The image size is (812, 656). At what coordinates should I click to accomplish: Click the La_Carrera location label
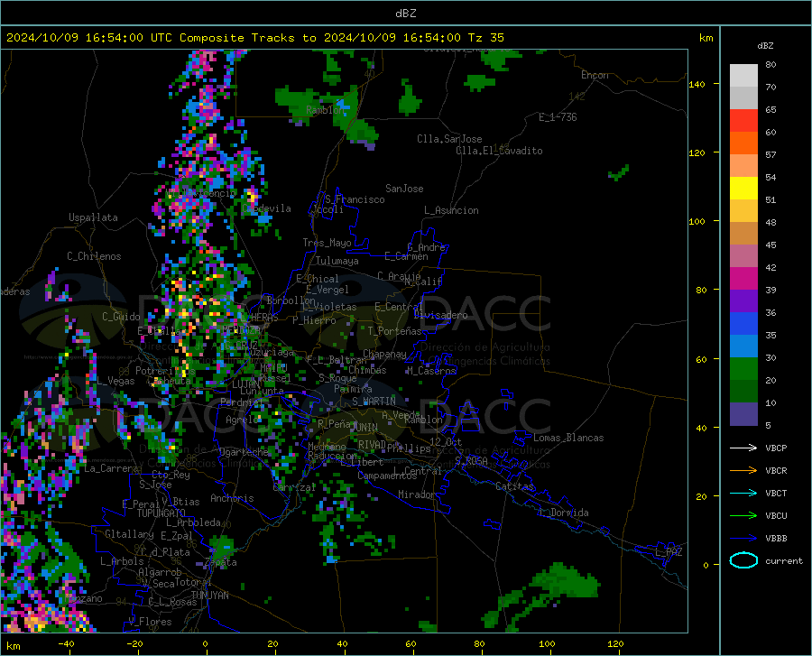coord(111,468)
